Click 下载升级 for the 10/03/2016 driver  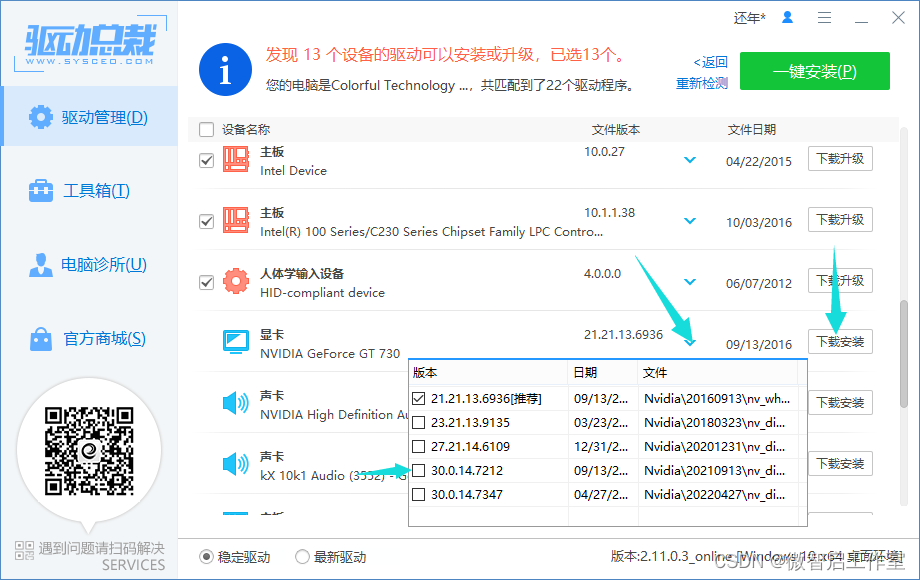coord(840,219)
